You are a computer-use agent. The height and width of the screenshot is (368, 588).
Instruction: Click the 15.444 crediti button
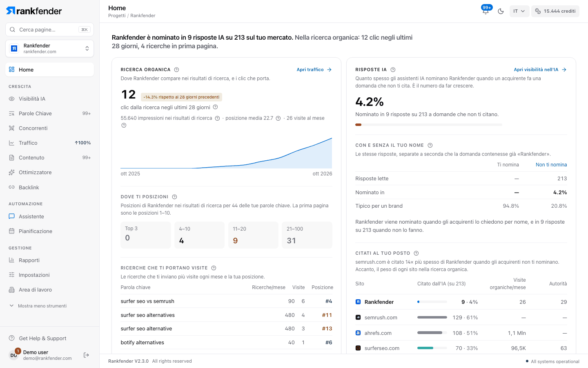click(555, 11)
